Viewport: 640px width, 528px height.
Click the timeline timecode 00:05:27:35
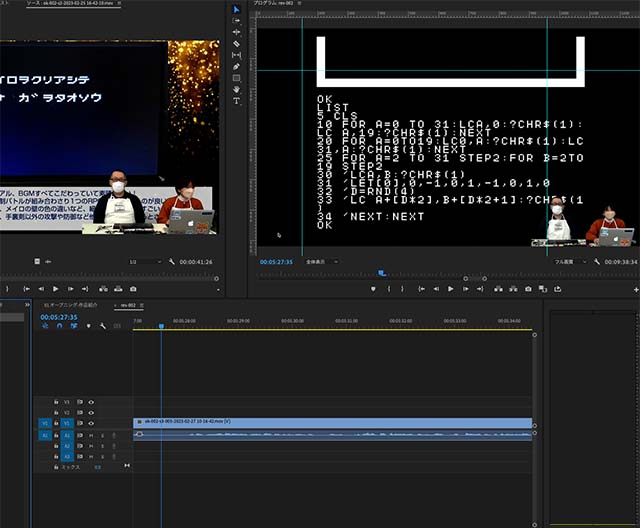pos(60,316)
